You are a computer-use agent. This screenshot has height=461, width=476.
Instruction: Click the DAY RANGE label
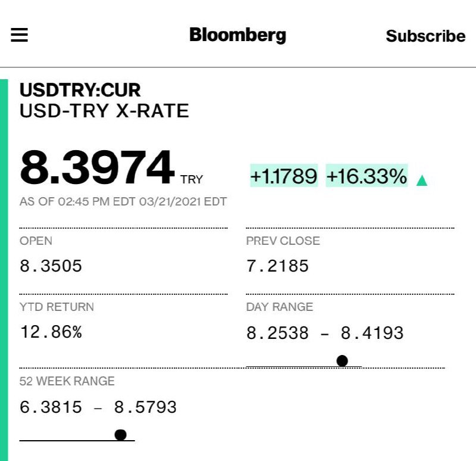click(x=280, y=307)
